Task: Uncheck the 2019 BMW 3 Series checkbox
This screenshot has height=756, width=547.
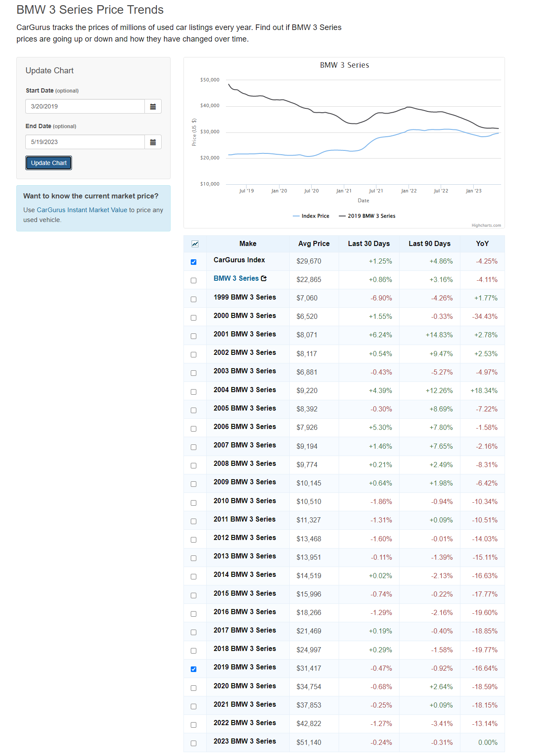Action: [x=194, y=669]
